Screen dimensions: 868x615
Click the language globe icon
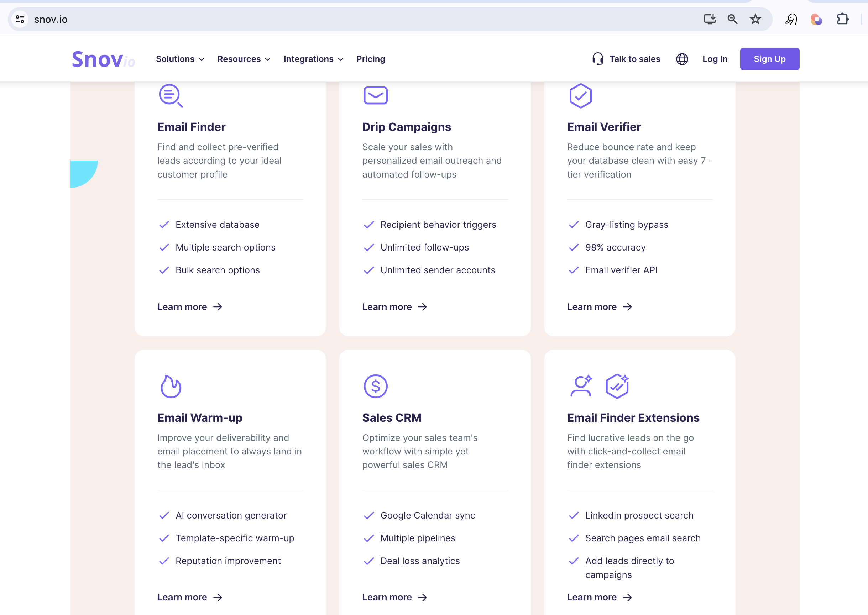pos(681,59)
